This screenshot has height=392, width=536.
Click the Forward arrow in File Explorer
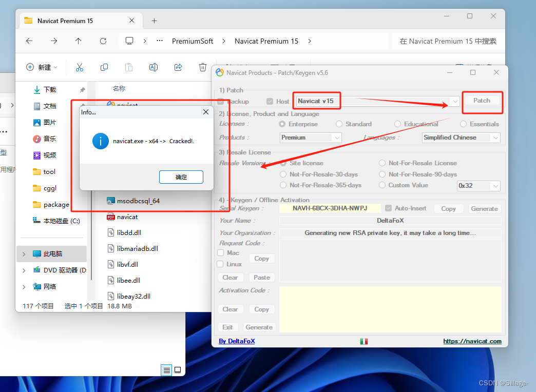54,41
